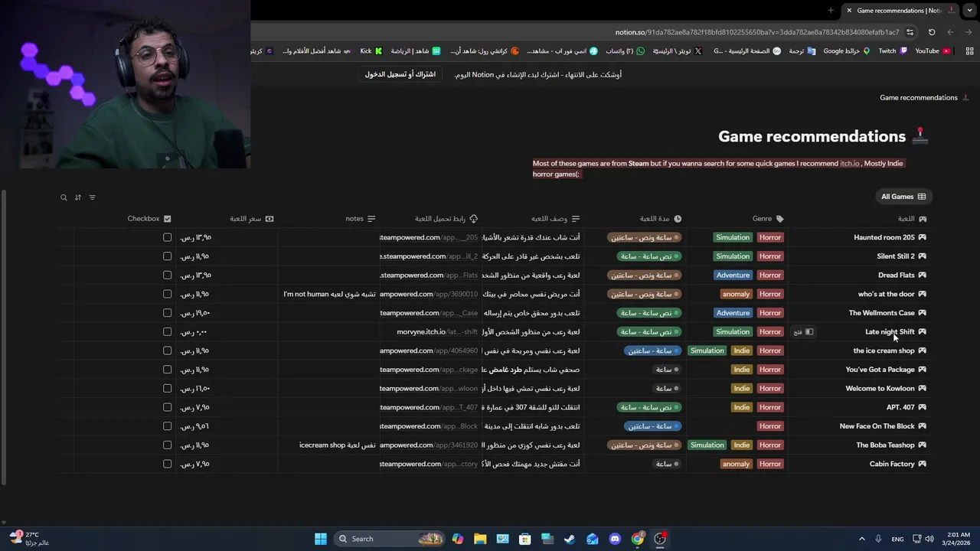Open the Windows Start menu
Viewport: 980px width, 551px height.
321,539
